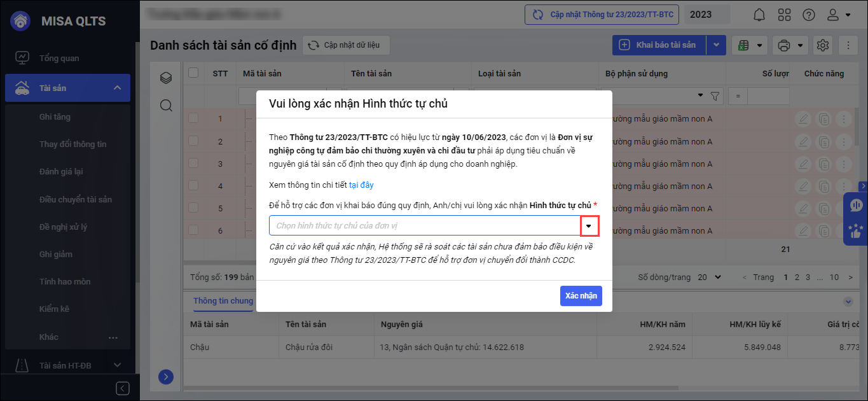
Task: Click the search magnifier icon
Action: coord(166,105)
